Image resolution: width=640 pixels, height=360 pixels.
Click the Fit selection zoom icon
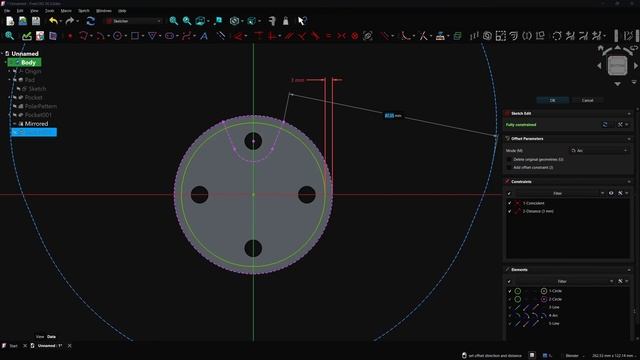(187, 21)
